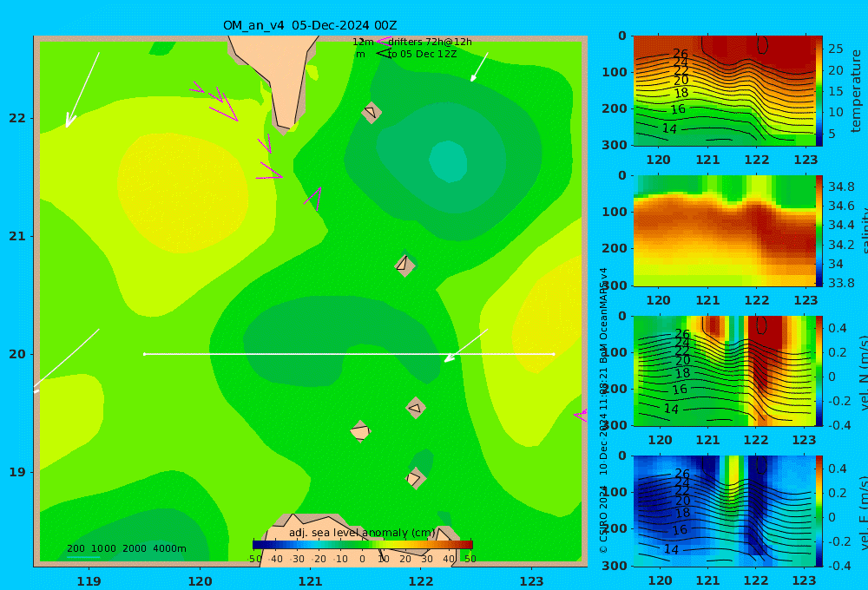Click latitude label 21 on main map
Screen dimensions: 868x590
click(x=17, y=236)
